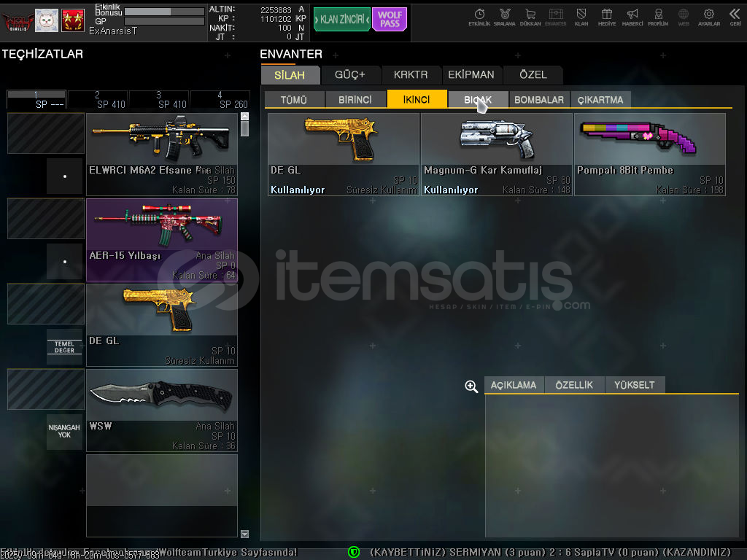Click the Altın value 2253883
The width and height of the screenshot is (747, 560).
276,10
